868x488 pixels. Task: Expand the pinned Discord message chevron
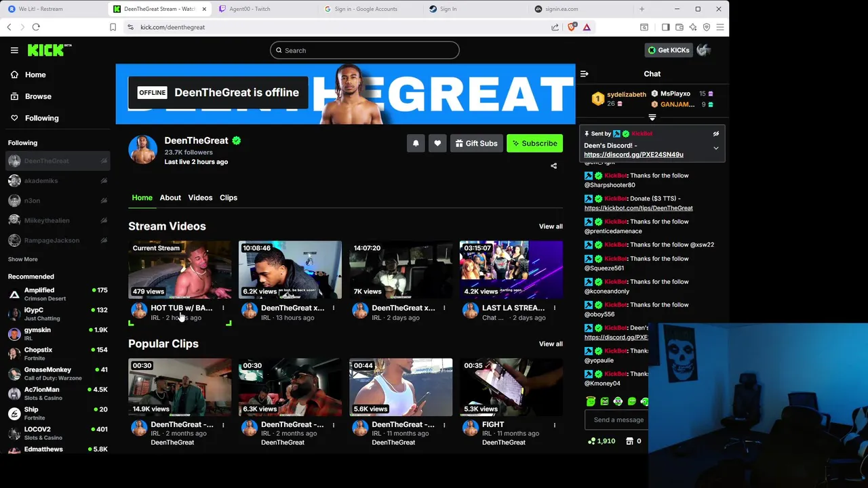point(715,148)
